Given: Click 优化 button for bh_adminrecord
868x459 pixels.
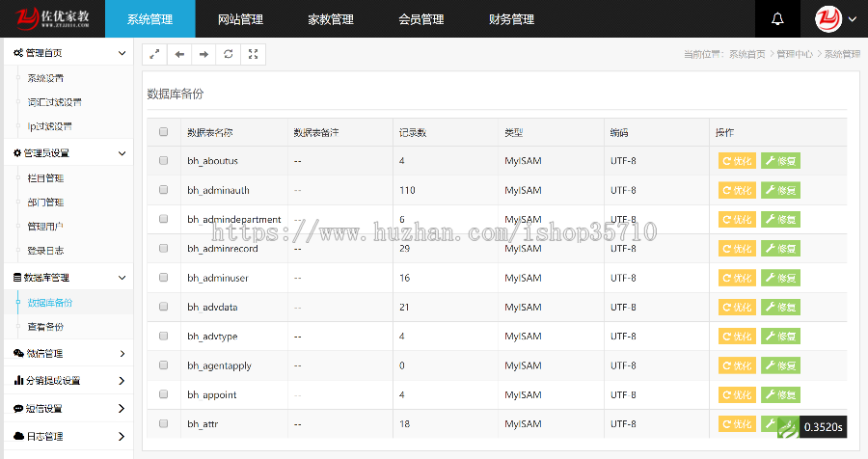Looking at the screenshot, I should click(737, 249).
